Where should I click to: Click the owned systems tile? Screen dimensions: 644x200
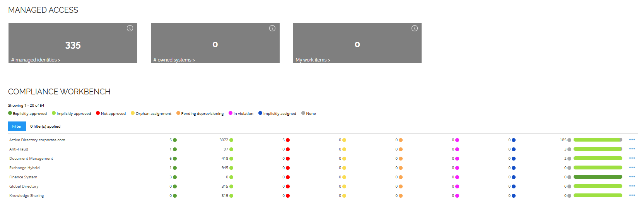tap(215, 43)
